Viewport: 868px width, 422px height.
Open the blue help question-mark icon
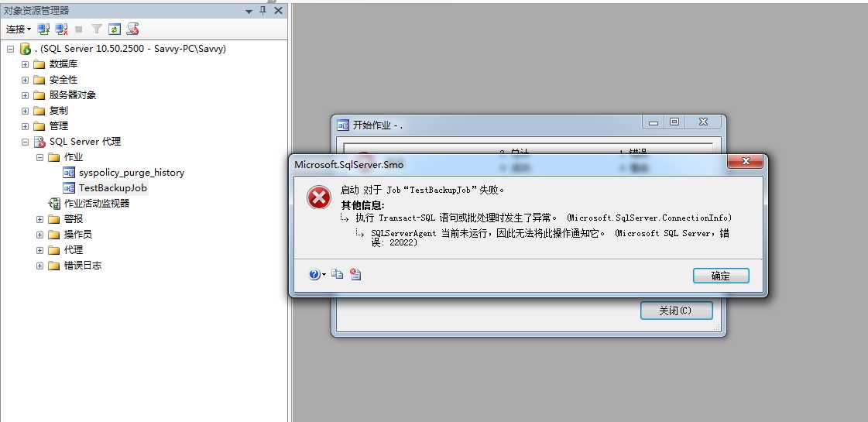[x=314, y=274]
